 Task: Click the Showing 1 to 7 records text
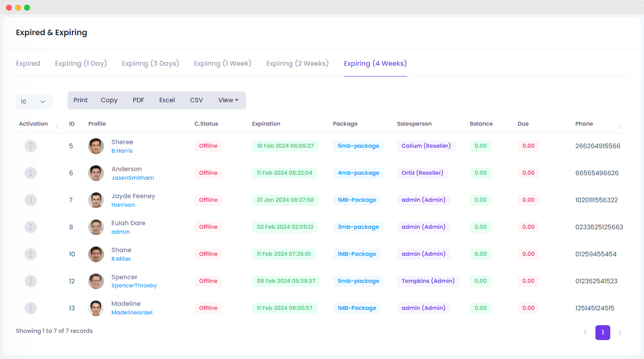[54, 331]
